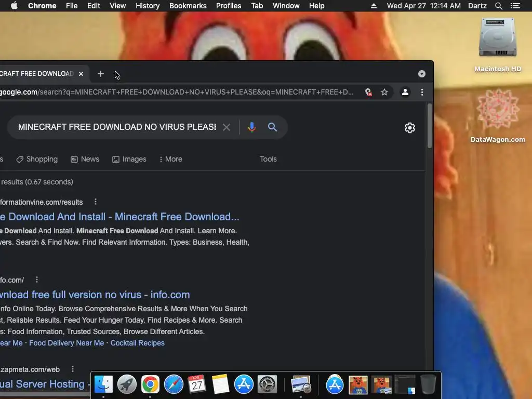Click inside the Google search text field
Screen dimensions: 532x399
click(x=117, y=127)
